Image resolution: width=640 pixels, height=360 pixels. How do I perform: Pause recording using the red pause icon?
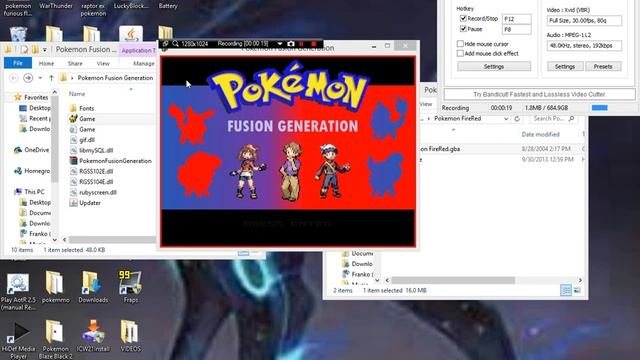pyautogui.click(x=302, y=44)
